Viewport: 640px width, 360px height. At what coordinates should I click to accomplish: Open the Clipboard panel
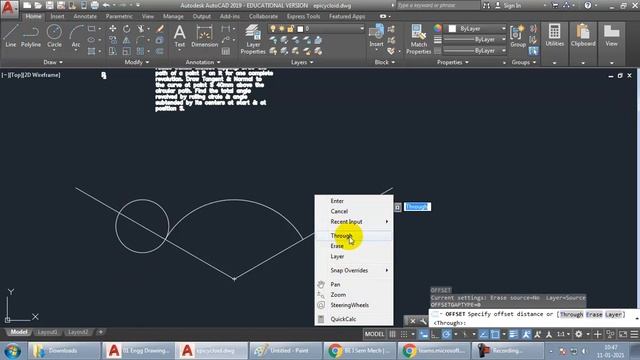[583, 35]
